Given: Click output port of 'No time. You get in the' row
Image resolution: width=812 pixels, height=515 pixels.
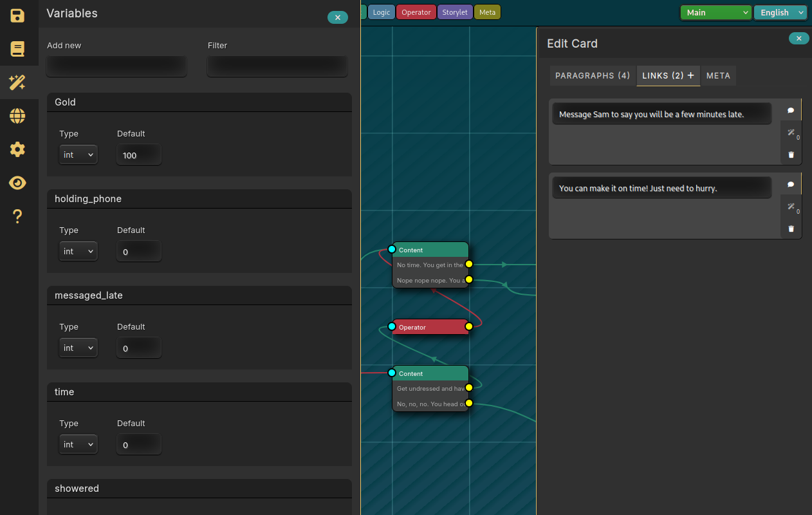Looking at the screenshot, I should [x=469, y=264].
